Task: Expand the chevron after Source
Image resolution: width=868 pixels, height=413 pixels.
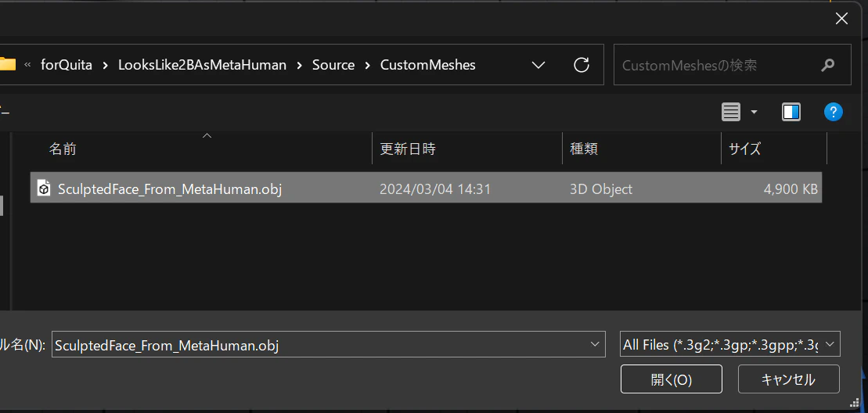Action: [367, 65]
